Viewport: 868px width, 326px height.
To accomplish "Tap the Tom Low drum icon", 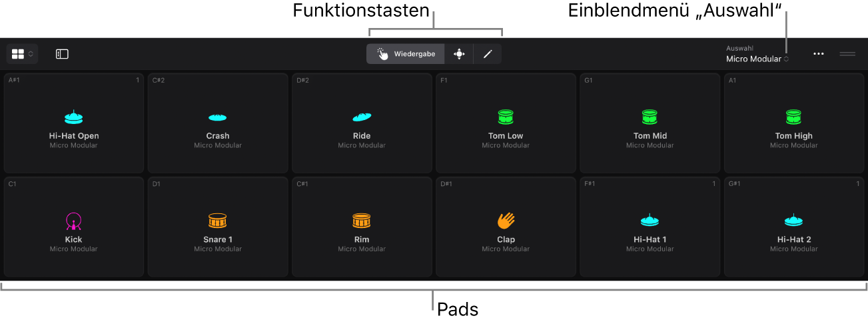I will 506,117.
